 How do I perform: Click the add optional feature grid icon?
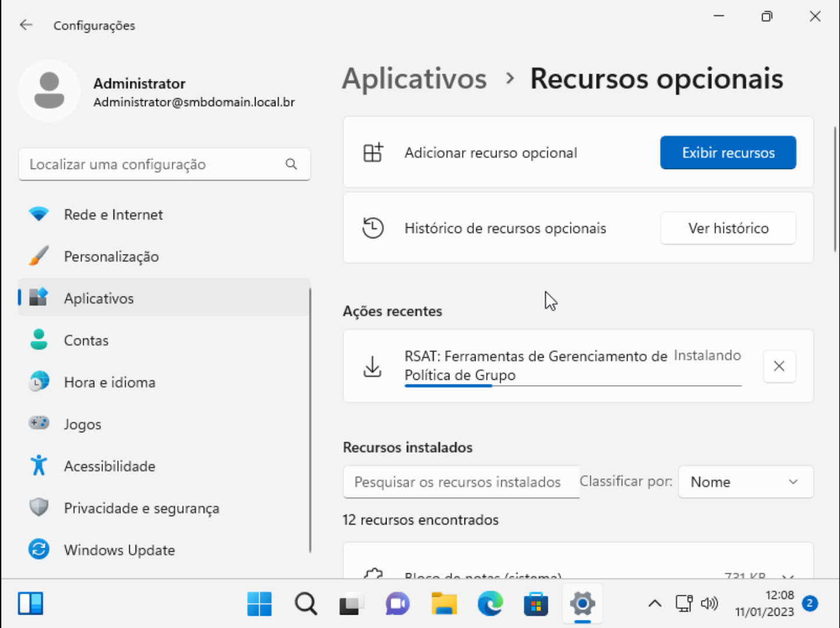click(x=373, y=153)
